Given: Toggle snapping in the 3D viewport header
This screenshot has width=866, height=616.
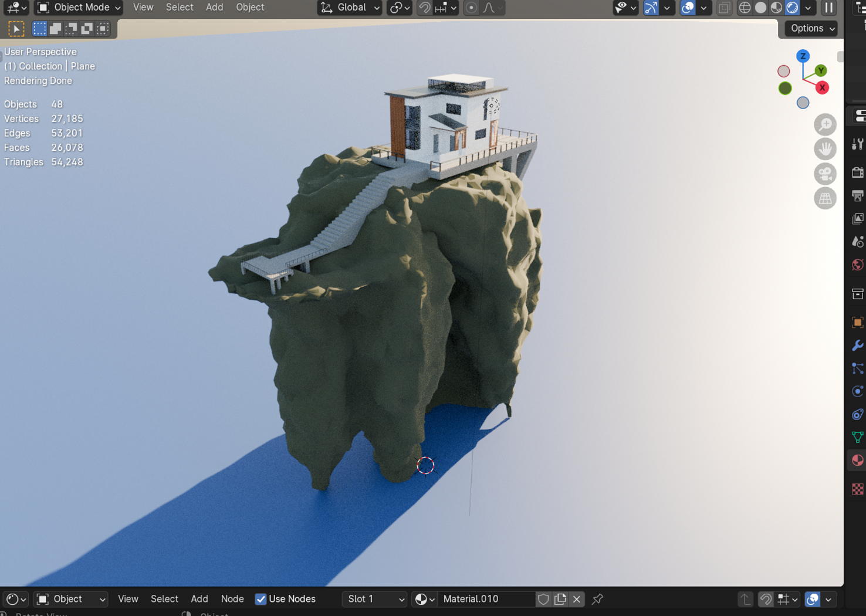Looking at the screenshot, I should (424, 8).
